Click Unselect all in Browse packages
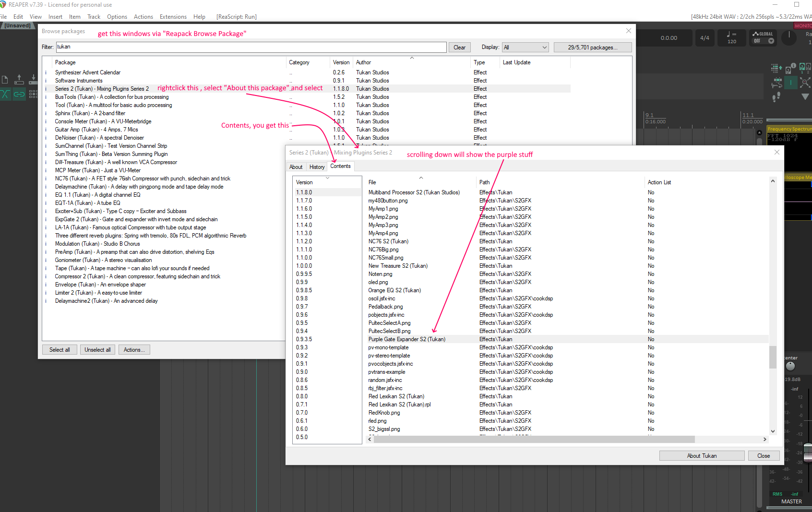Viewport: 812px width, 512px height. point(97,350)
